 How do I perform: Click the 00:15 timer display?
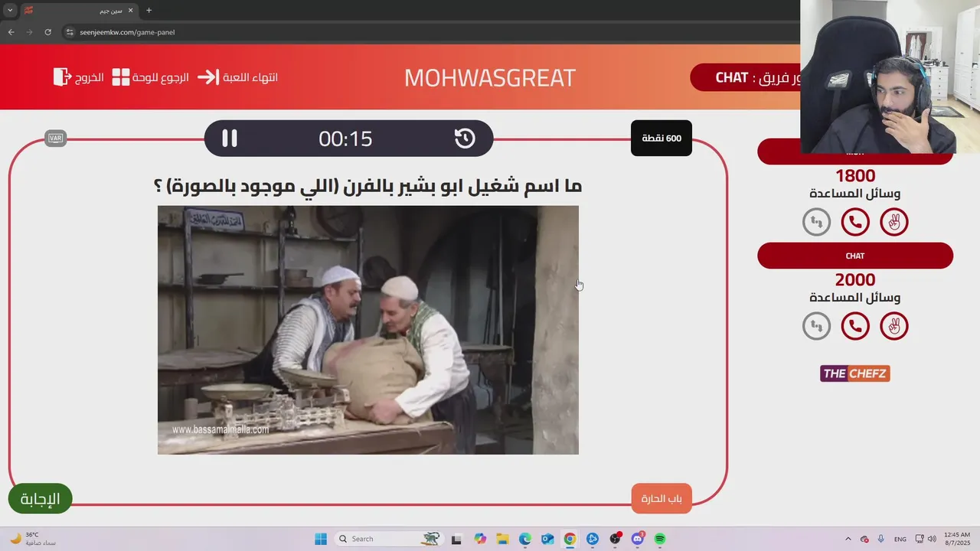coord(345,139)
